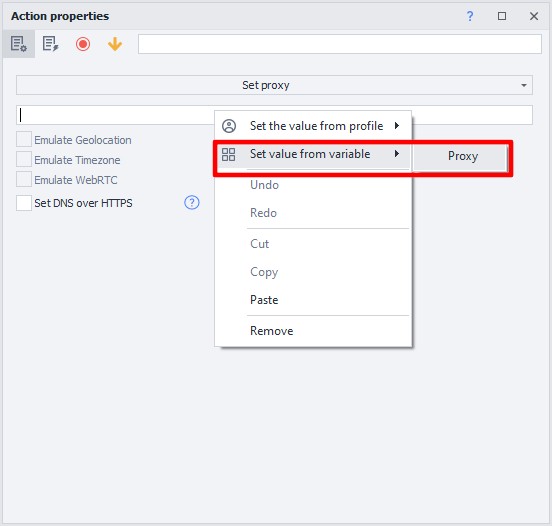Click the help icon beside Set DNS over HTTPS

click(x=192, y=202)
